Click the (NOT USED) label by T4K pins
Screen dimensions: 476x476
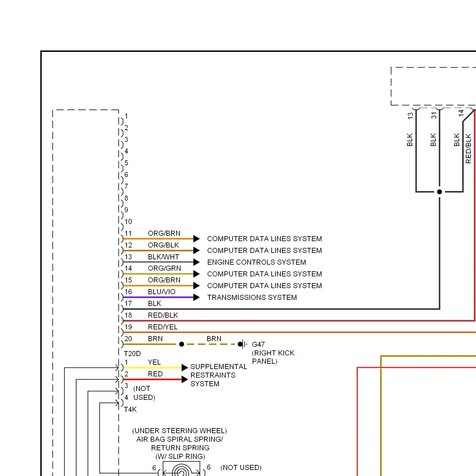point(144,393)
